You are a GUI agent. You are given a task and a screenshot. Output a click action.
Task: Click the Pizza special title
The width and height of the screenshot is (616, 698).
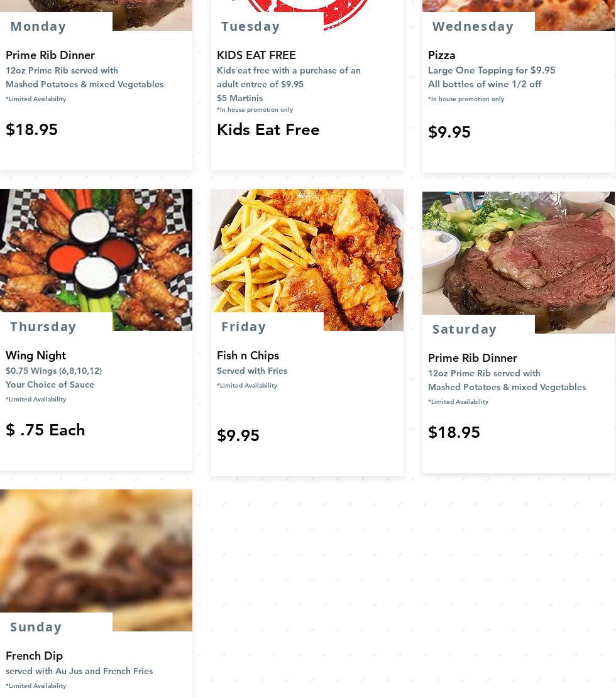(x=441, y=55)
